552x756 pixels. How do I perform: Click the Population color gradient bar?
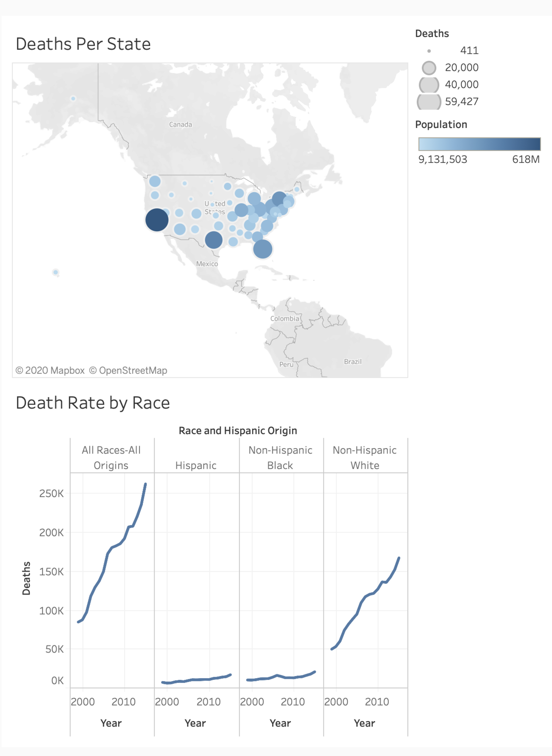479,144
